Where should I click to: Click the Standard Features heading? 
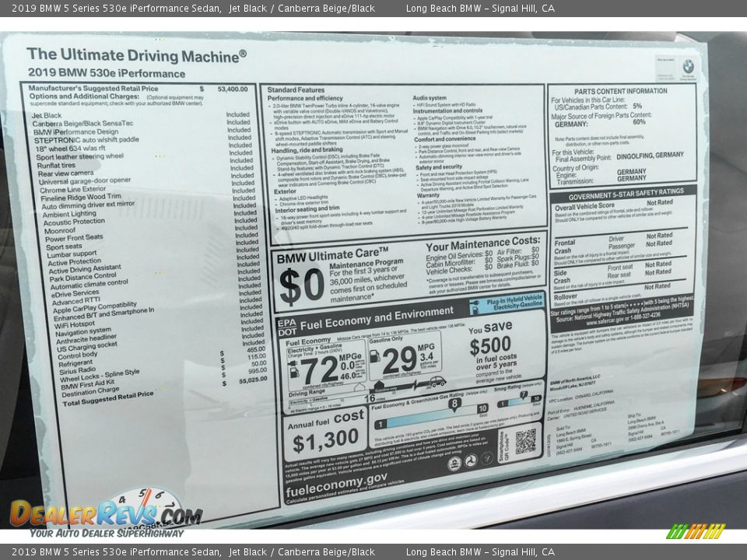point(296,90)
